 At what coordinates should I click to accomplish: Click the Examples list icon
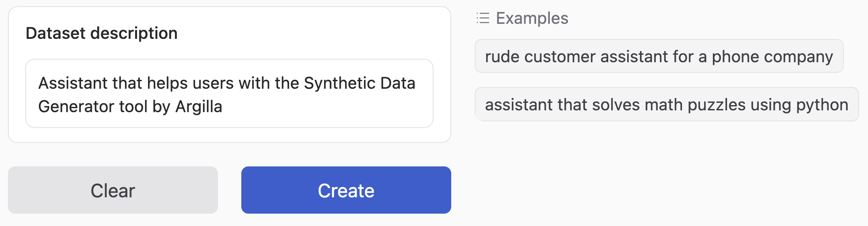(483, 18)
